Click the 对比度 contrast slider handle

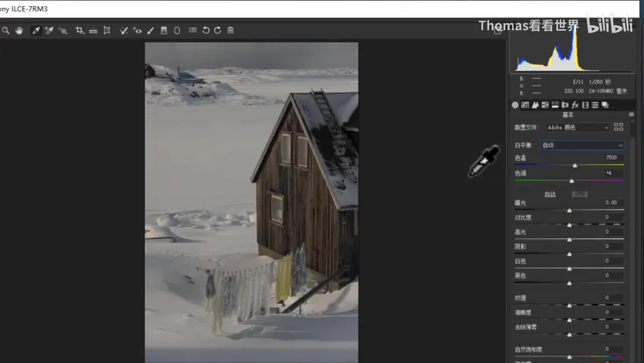coord(569,225)
